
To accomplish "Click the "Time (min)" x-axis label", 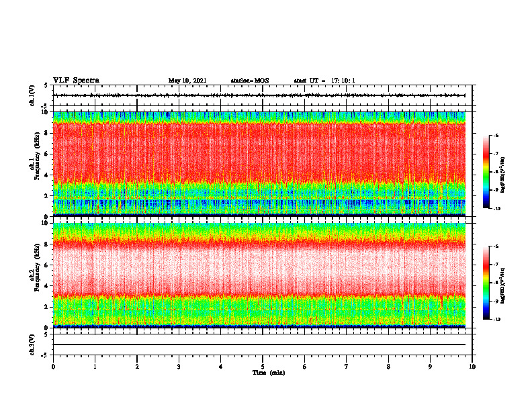I will (269, 373).
